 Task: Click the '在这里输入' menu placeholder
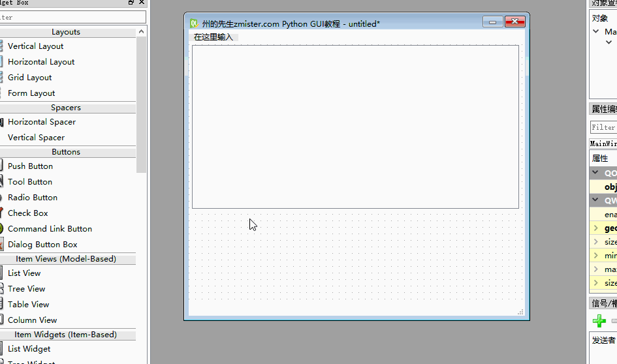[x=214, y=37]
